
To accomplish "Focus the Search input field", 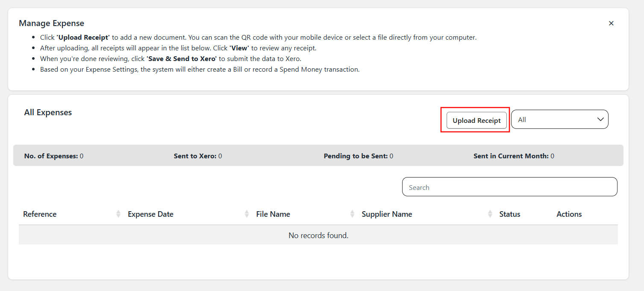I will tap(509, 187).
